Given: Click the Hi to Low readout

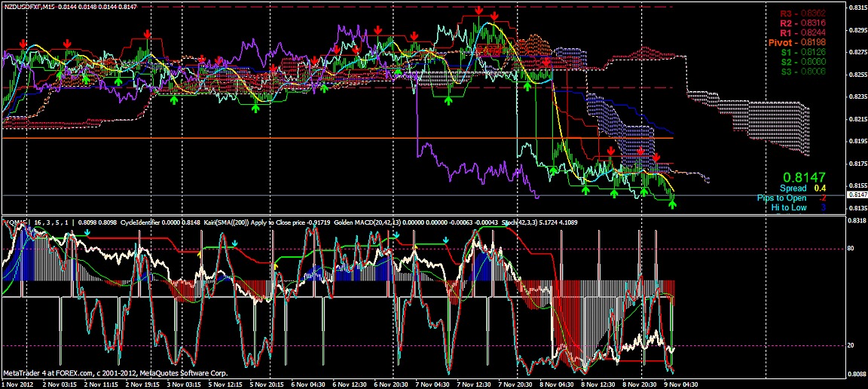Looking at the screenshot, I should pos(803,207).
